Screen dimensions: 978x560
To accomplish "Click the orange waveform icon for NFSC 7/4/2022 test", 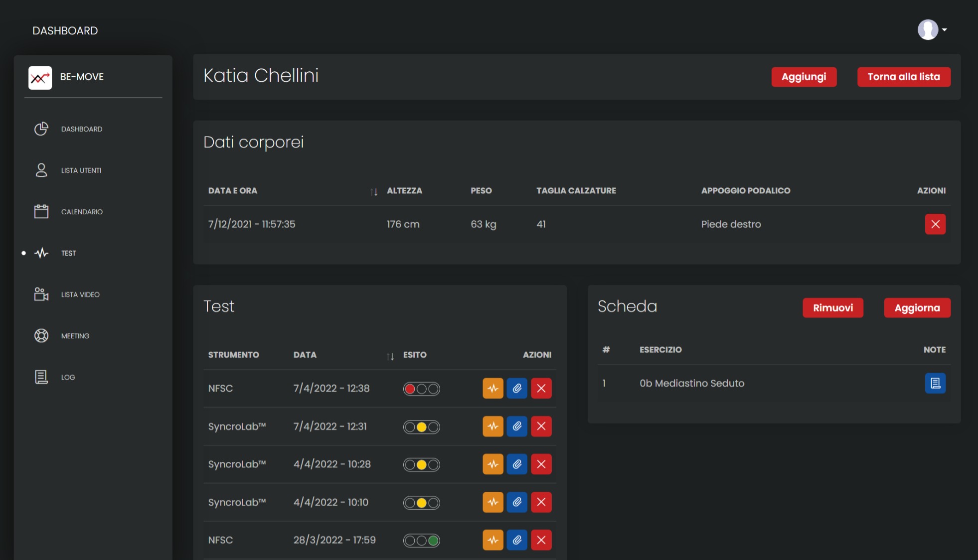I will coord(492,388).
